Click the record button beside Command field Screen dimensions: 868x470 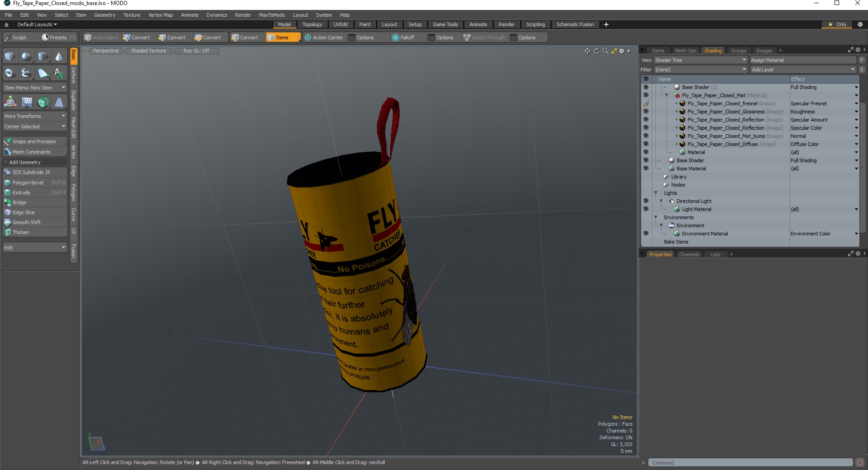[860, 463]
